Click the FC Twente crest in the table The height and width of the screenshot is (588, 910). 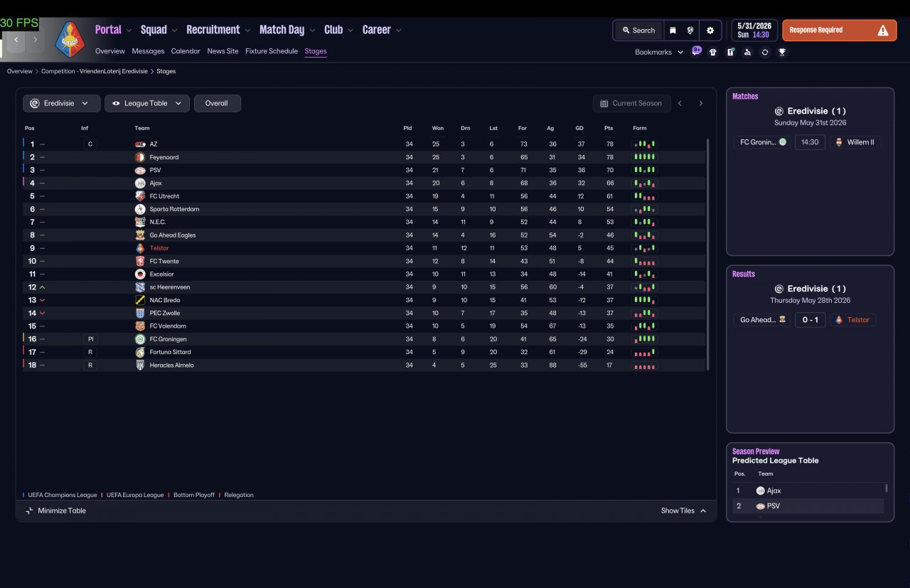[140, 261]
